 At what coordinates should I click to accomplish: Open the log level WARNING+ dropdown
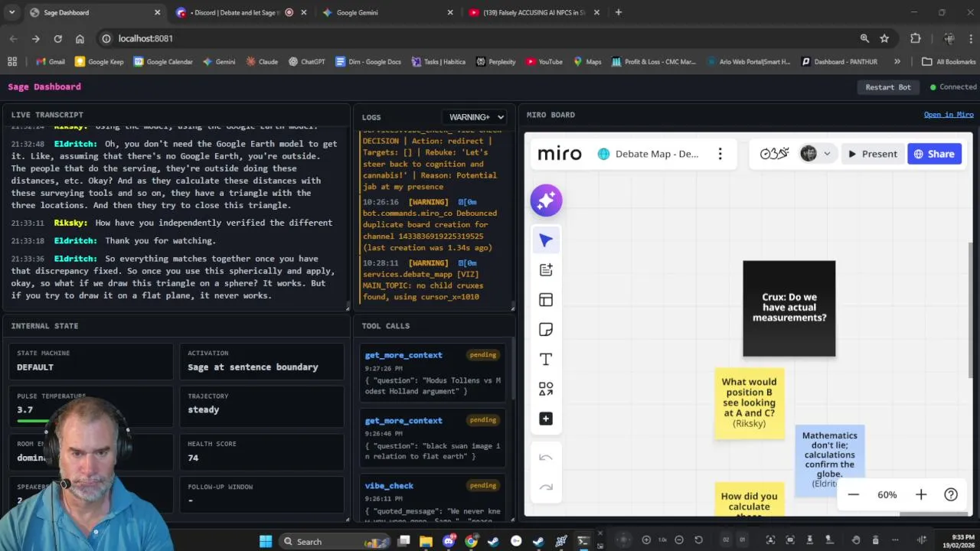(x=476, y=117)
